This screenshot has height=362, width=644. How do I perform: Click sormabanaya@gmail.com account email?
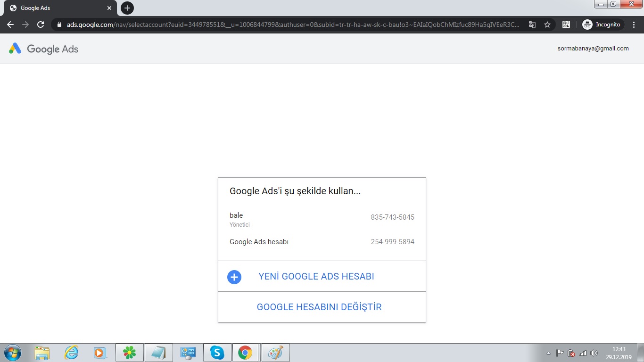point(593,49)
